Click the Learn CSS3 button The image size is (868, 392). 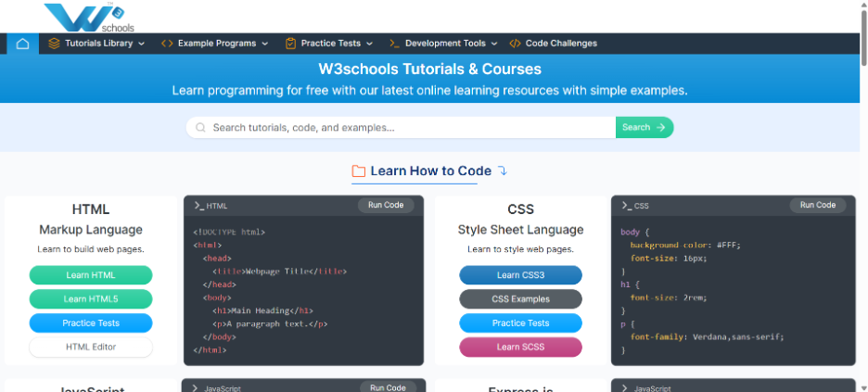[x=520, y=275]
